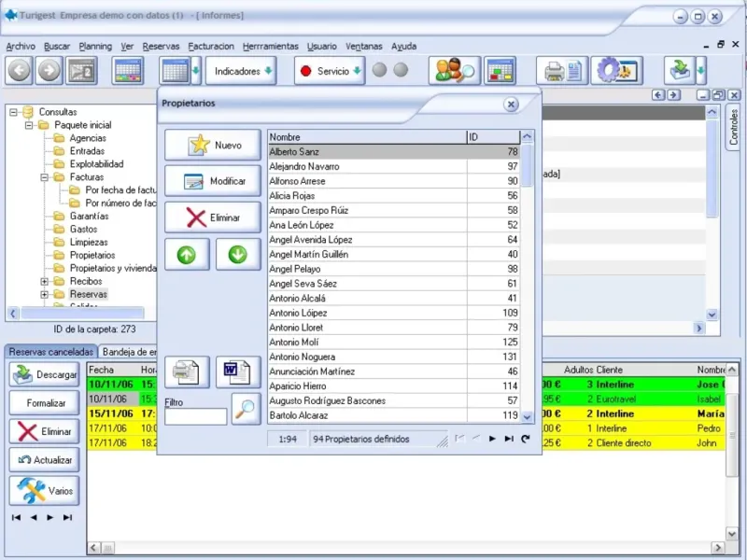Select the Limpiezas folder
Image resolution: width=747 pixels, height=560 pixels.
coord(89,242)
